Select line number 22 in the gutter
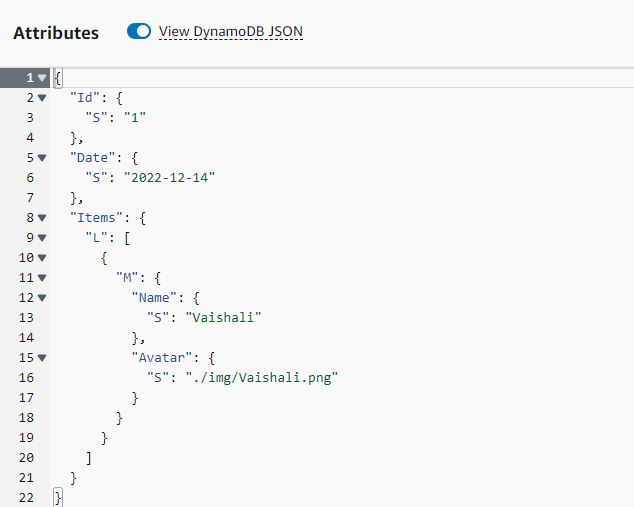This screenshot has height=507, width=634. pos(26,498)
